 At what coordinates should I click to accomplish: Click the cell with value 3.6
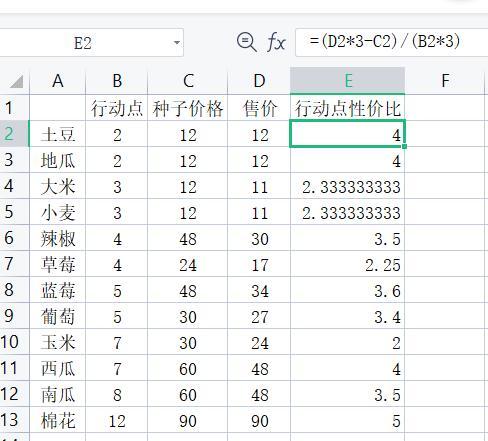click(348, 290)
